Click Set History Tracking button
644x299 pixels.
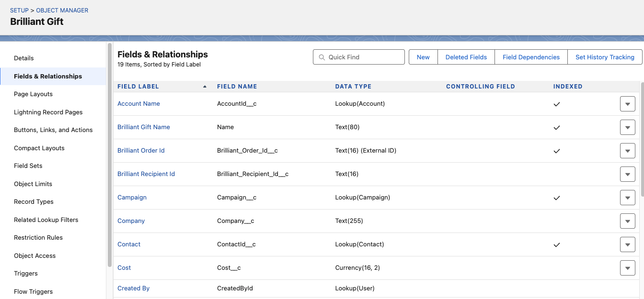tap(605, 57)
